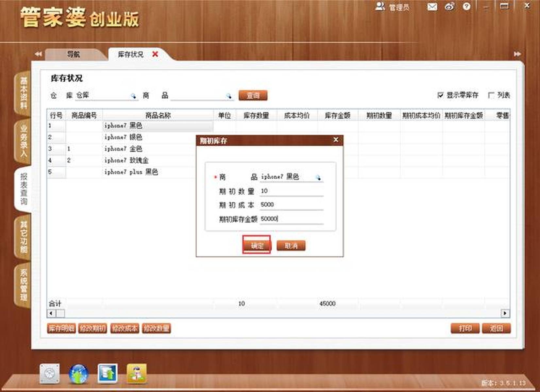Click the 打印 button at bottom right
540x392 pixels.
point(465,329)
